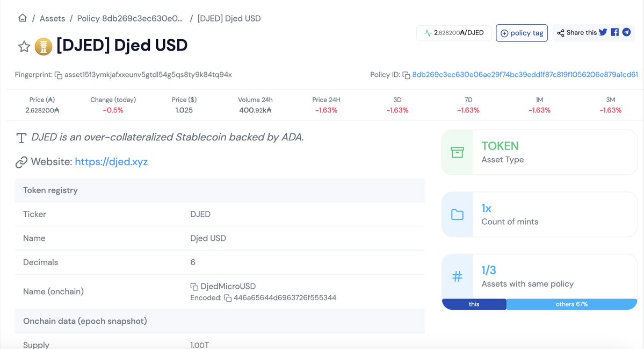The height and width of the screenshot is (349, 644).
Task: Click the share network icon
Action: [x=561, y=33]
